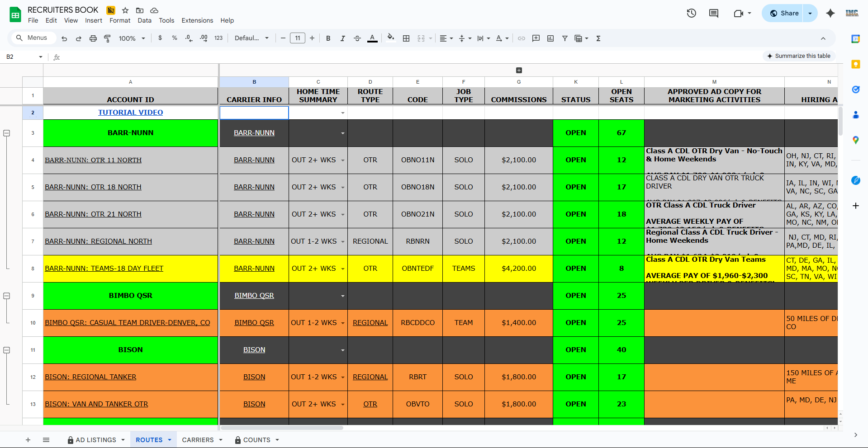
Task: Click the paint format roller icon
Action: tap(107, 38)
